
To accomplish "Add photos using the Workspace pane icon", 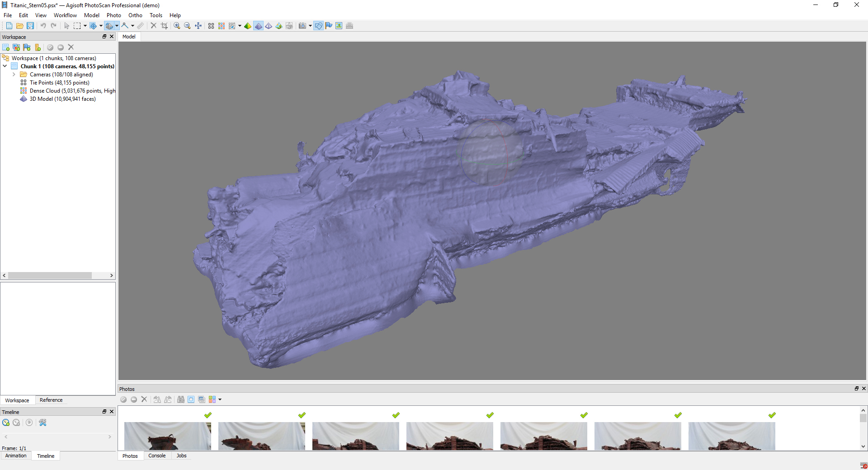I will click(x=16, y=47).
